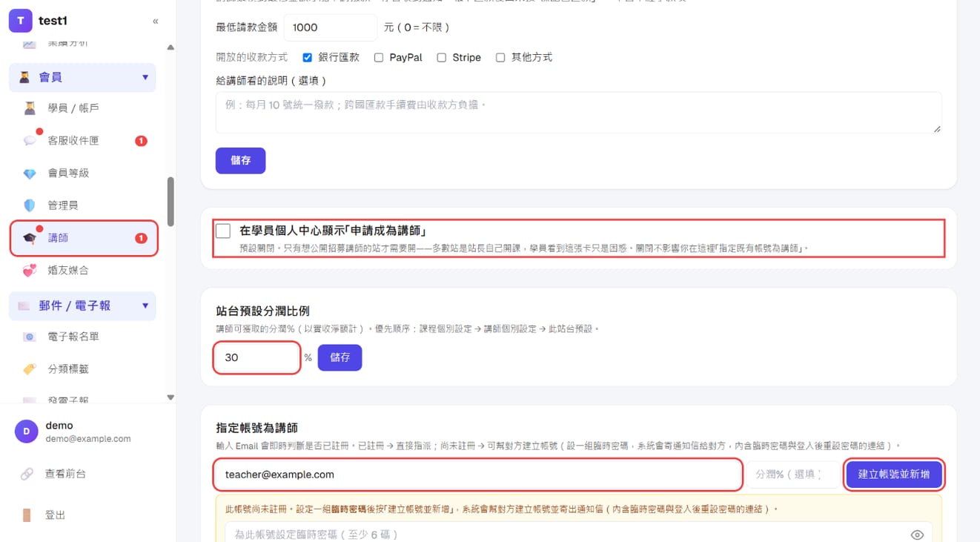This screenshot has width=980, height=542.
Task: Enable Stripe payment method checkbox
Action: pos(442,58)
